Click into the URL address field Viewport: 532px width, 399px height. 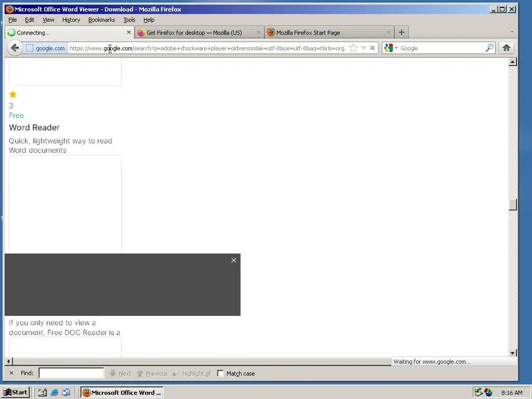coord(208,48)
